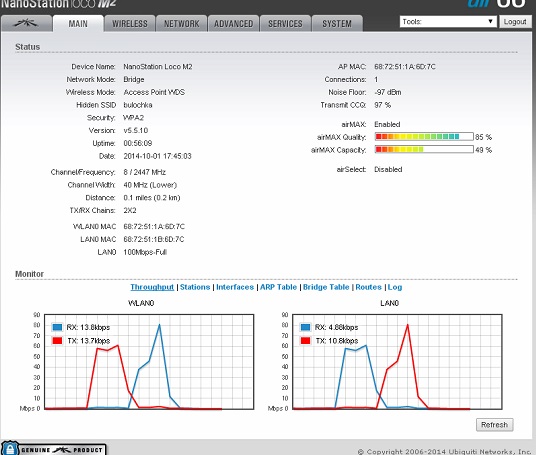View the Bridge Table link

tap(326, 287)
